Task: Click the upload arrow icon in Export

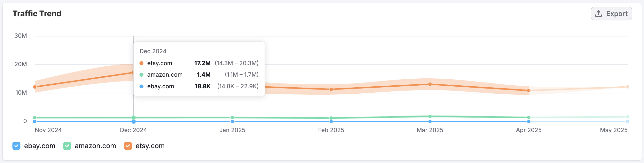Action: (x=598, y=14)
